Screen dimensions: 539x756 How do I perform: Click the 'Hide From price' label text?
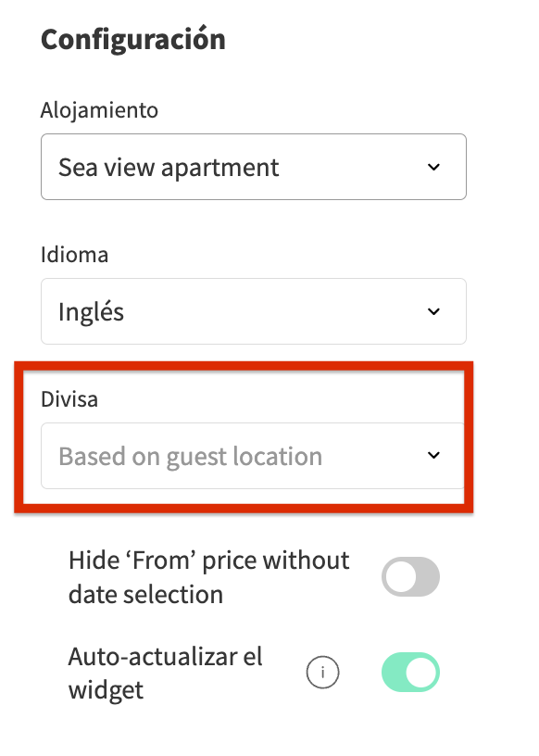(208, 577)
